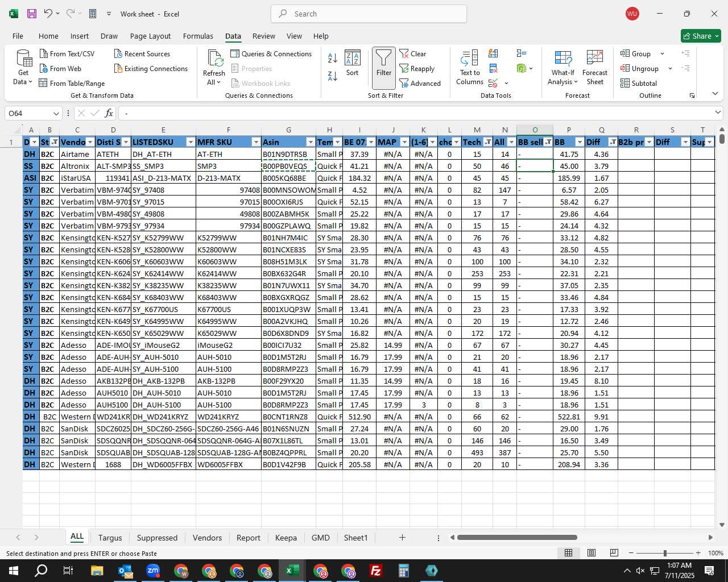Open Text to Columns wizard
The height and width of the screenshot is (582, 728).
pos(470,68)
